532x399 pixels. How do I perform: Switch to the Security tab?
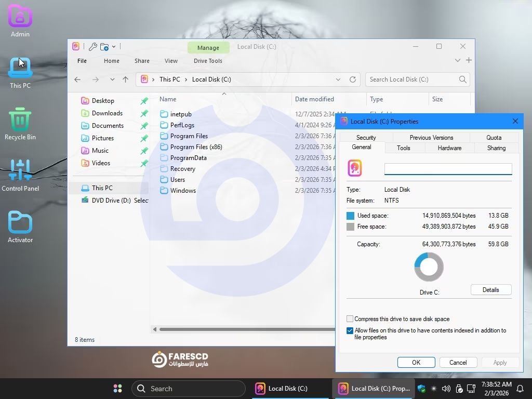366,138
